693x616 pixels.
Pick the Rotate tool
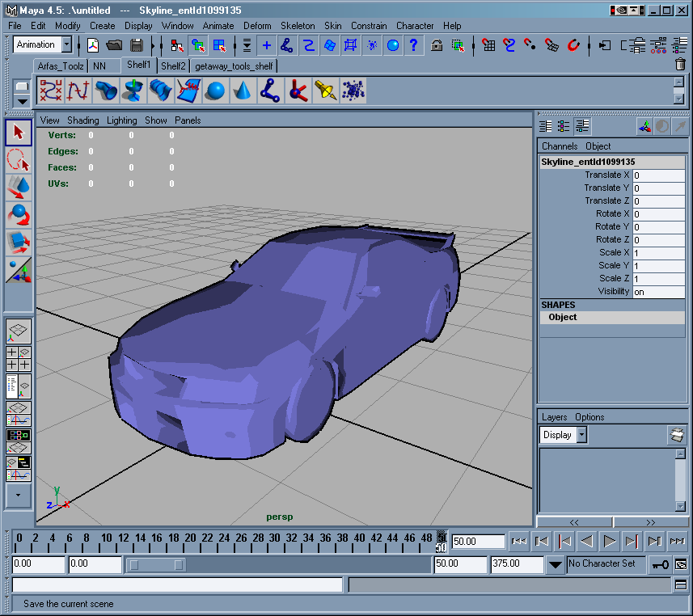pyautogui.click(x=19, y=214)
